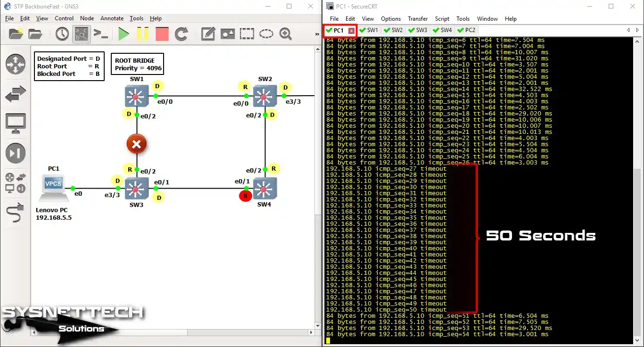Browse security devices in the GNS3 dock
Image resolution: width=644 pixels, height=347 pixels.
point(16,154)
